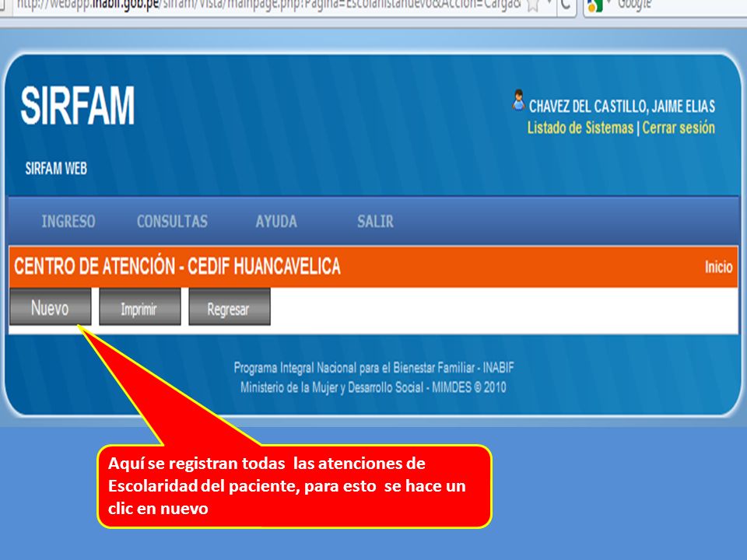Click the SIRFAM WEB label
Viewport: 747px width, 560px height.
[x=56, y=168]
